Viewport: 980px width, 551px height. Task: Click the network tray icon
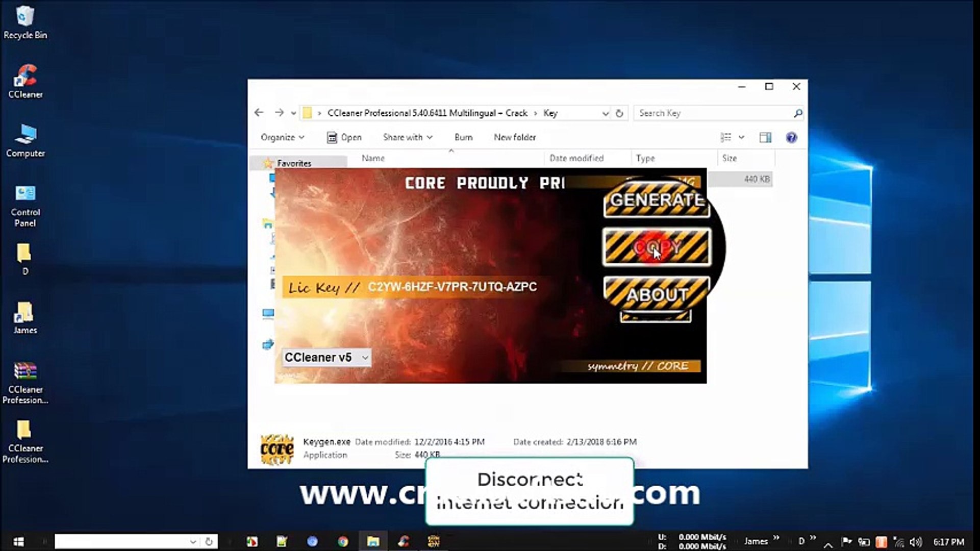(899, 542)
